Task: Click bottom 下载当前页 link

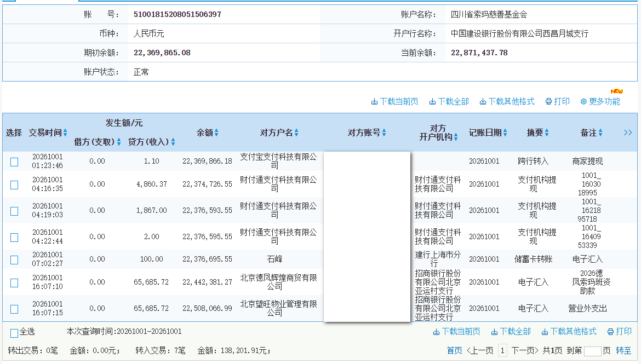Action: (x=456, y=331)
